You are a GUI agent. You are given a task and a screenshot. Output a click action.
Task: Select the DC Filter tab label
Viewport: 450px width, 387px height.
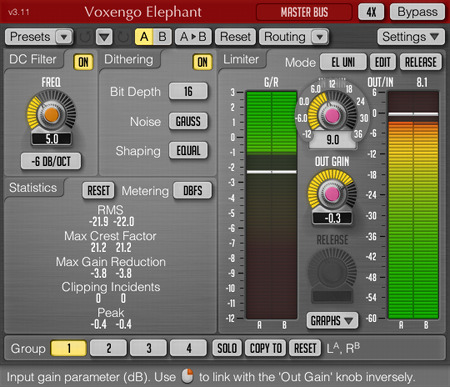point(33,59)
